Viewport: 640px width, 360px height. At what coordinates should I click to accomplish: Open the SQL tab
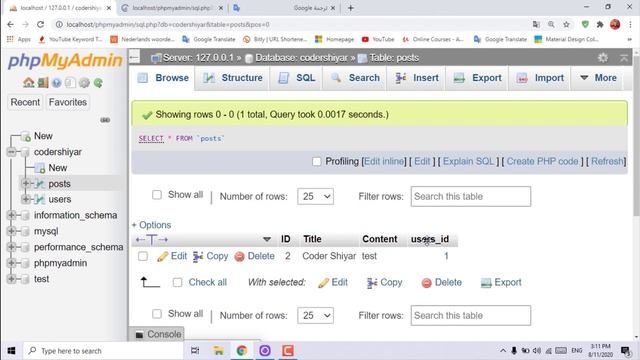pos(296,78)
